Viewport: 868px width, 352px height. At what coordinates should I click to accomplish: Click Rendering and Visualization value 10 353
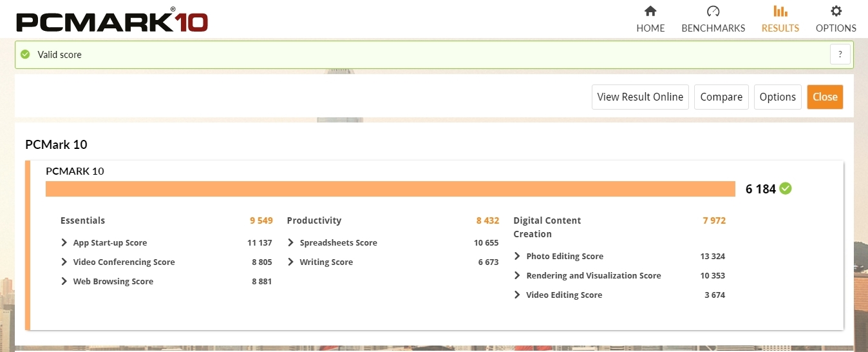tap(713, 276)
